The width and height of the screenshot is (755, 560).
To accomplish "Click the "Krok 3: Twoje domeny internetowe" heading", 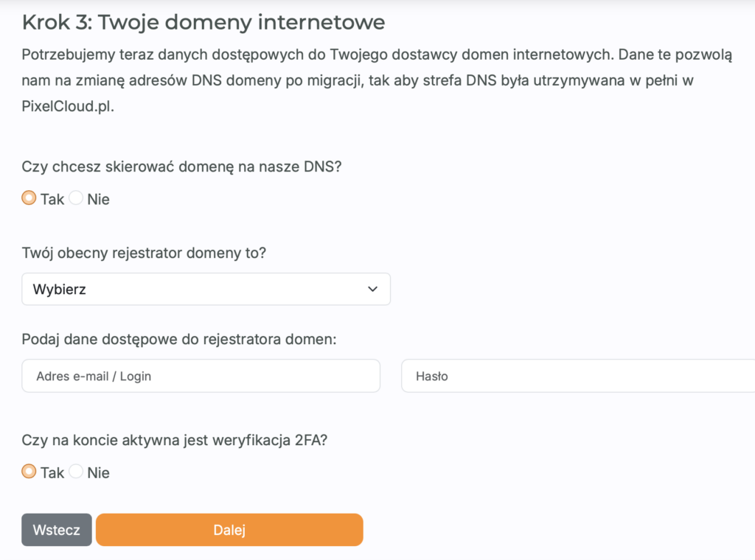I will [203, 22].
